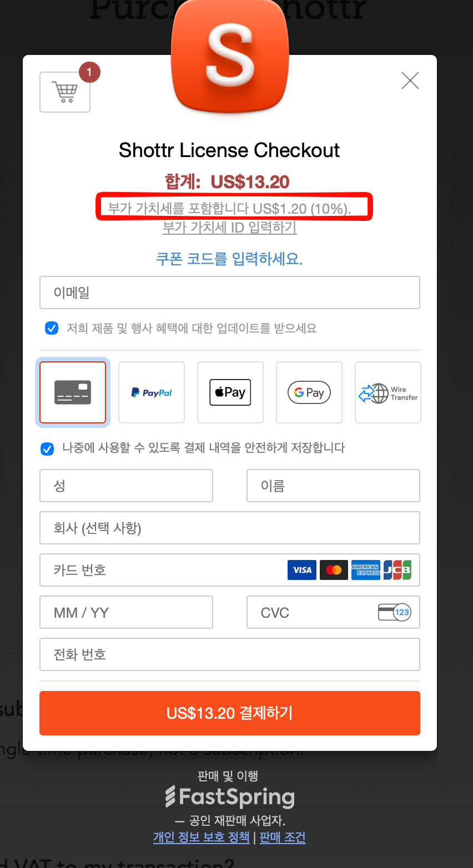Screen dimensions: 473x868
Task: Click the 판매 및 이행 text
Action: [x=228, y=776]
